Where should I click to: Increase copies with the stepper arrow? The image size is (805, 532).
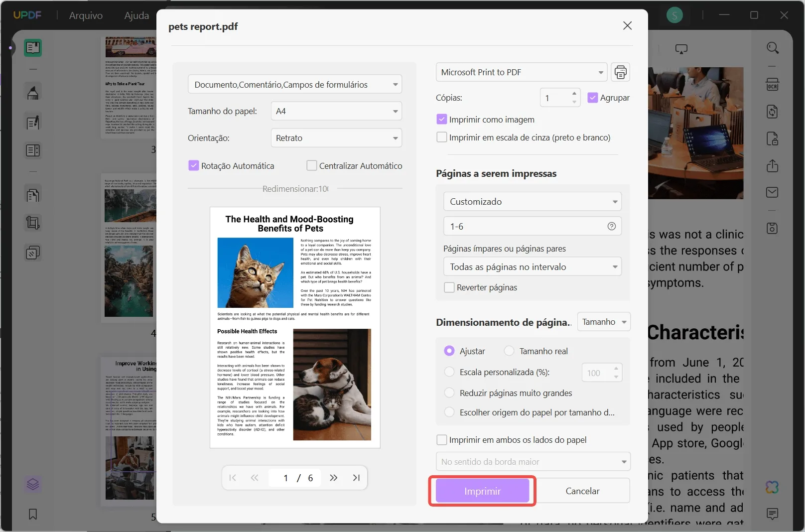click(x=574, y=94)
